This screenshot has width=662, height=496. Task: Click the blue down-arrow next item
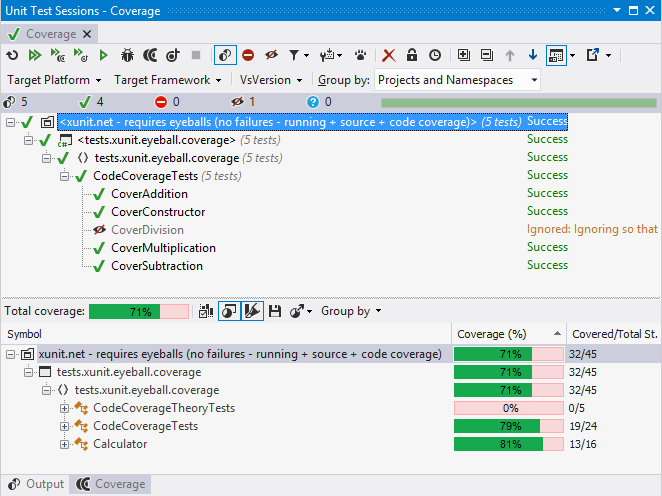click(x=533, y=55)
